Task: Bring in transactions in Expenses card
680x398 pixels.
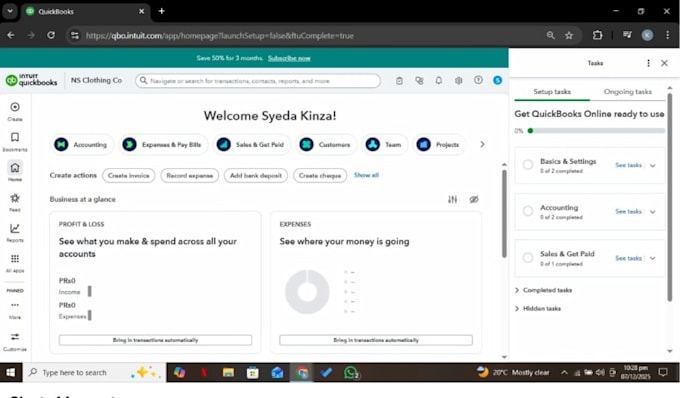Action: coord(376,340)
